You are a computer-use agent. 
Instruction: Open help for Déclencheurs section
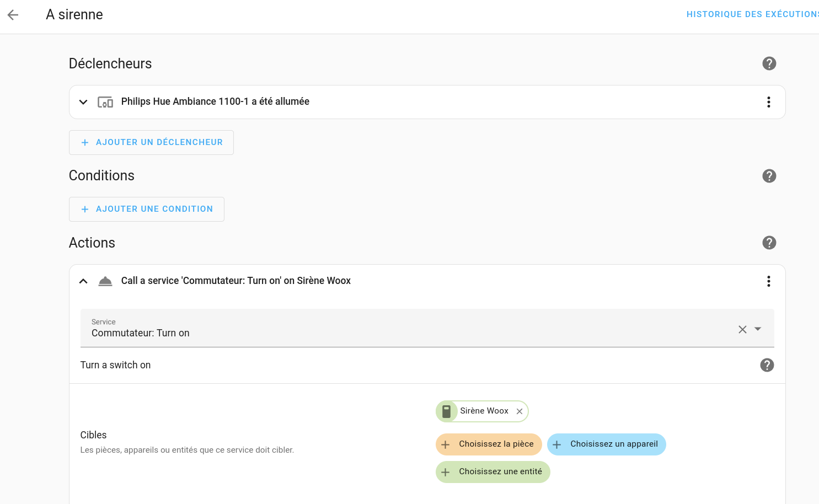pyautogui.click(x=769, y=63)
